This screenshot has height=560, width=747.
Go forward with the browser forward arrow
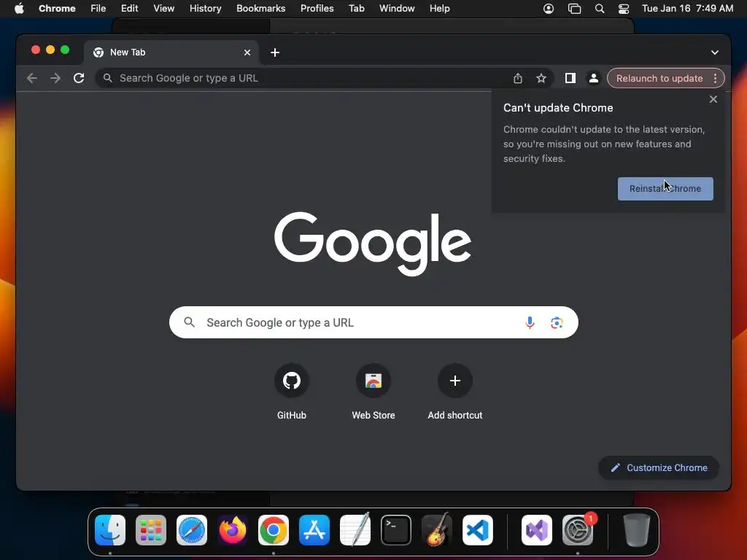pos(55,78)
